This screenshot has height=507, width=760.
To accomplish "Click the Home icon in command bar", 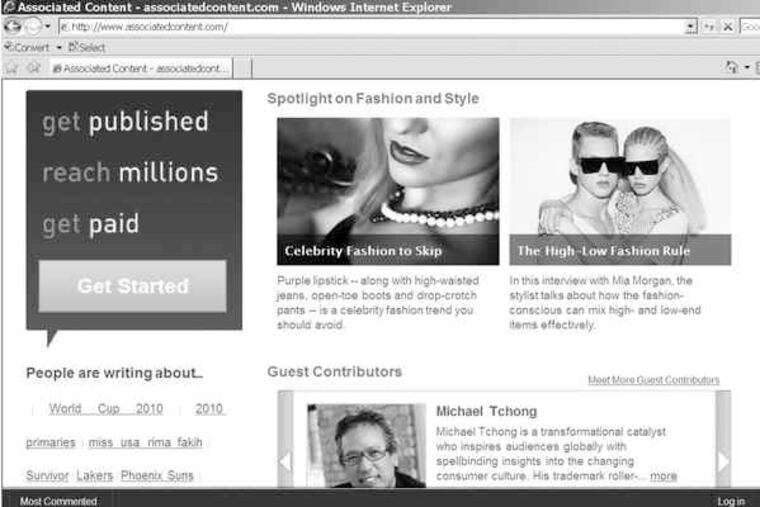I will tap(732, 68).
